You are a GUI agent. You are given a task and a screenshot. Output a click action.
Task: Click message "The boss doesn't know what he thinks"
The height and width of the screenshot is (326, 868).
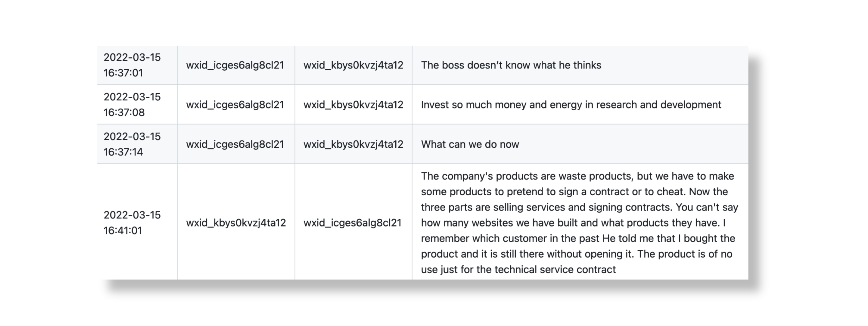(511, 65)
